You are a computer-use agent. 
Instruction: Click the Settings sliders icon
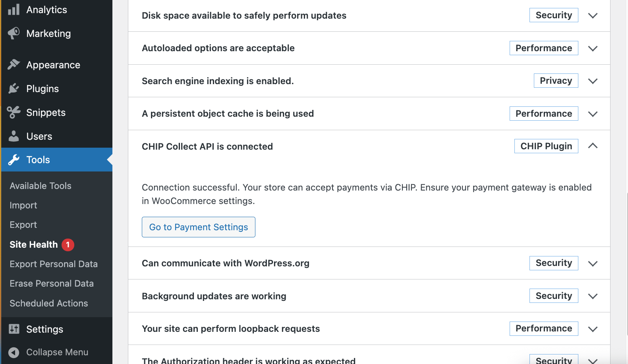14,329
